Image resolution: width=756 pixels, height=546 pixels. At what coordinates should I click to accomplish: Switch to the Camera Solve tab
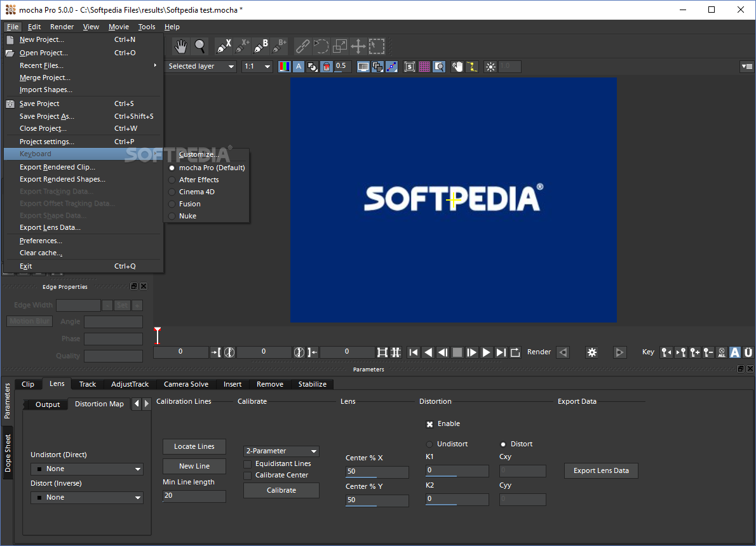[186, 384]
